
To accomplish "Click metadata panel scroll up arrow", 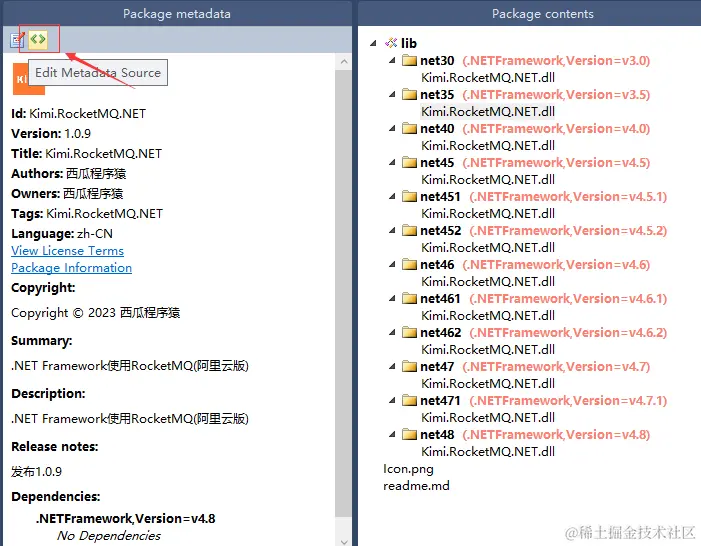I will tap(344, 61).
